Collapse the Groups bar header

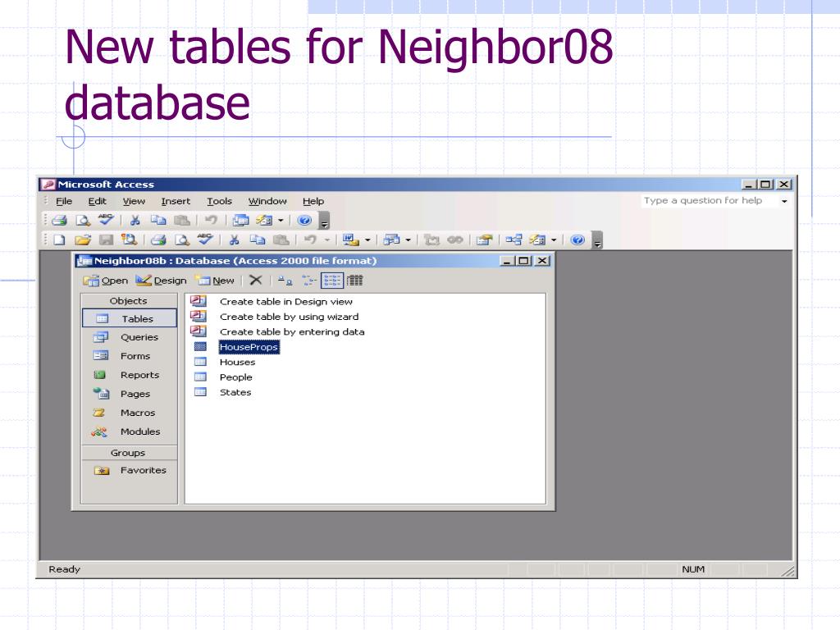[x=129, y=453]
